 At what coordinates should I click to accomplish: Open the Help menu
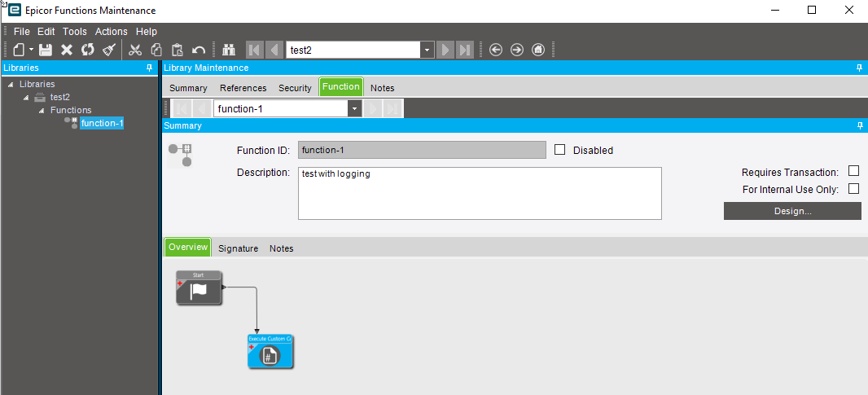(146, 32)
